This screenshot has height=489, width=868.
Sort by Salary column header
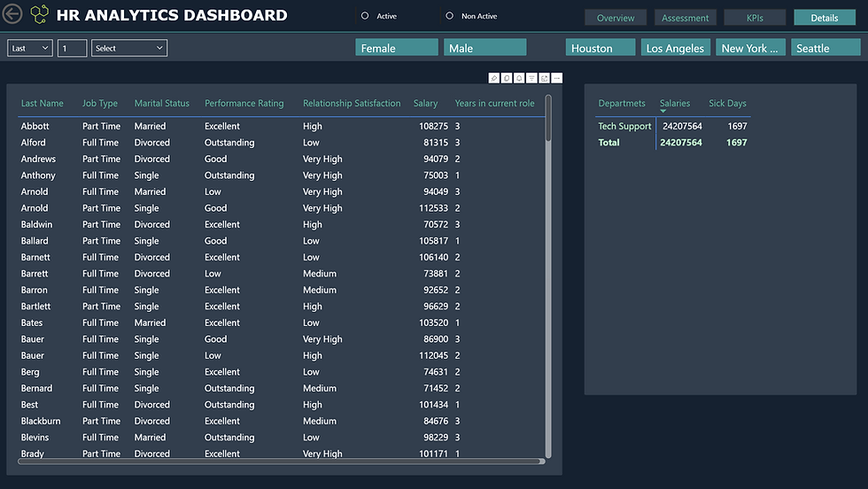425,103
